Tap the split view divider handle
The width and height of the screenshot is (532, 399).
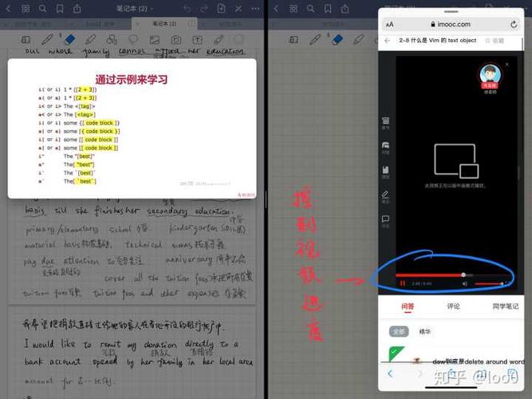tap(266, 199)
